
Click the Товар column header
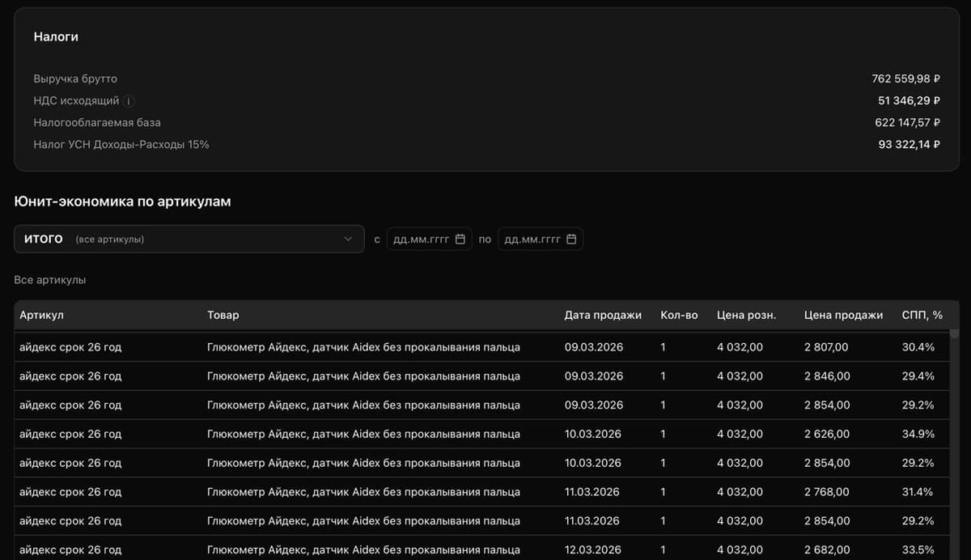click(223, 315)
